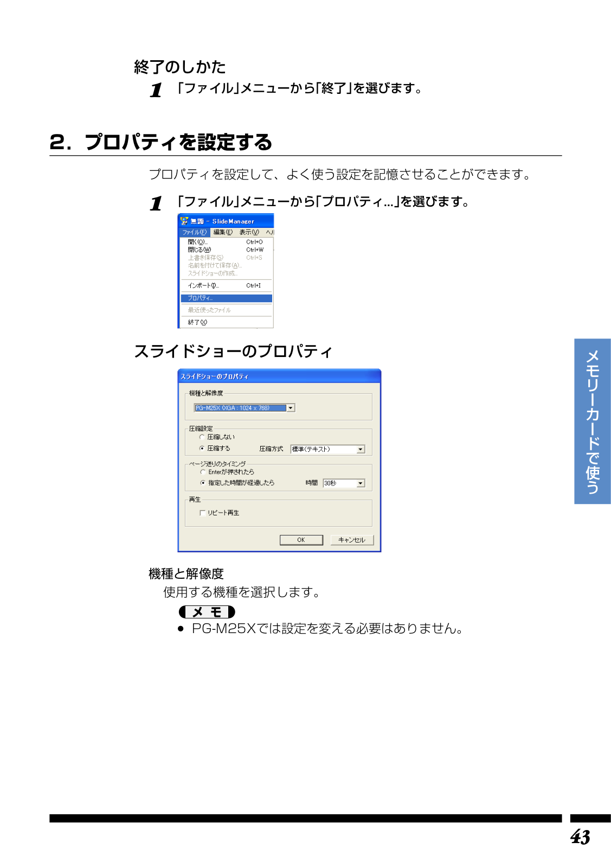The height and width of the screenshot is (868, 611).
Task: Click the 終了のしかた heading
Action: click(x=180, y=67)
